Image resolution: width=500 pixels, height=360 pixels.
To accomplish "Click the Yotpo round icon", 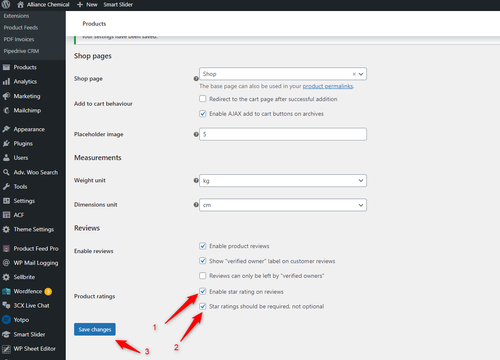I will click(6, 320).
